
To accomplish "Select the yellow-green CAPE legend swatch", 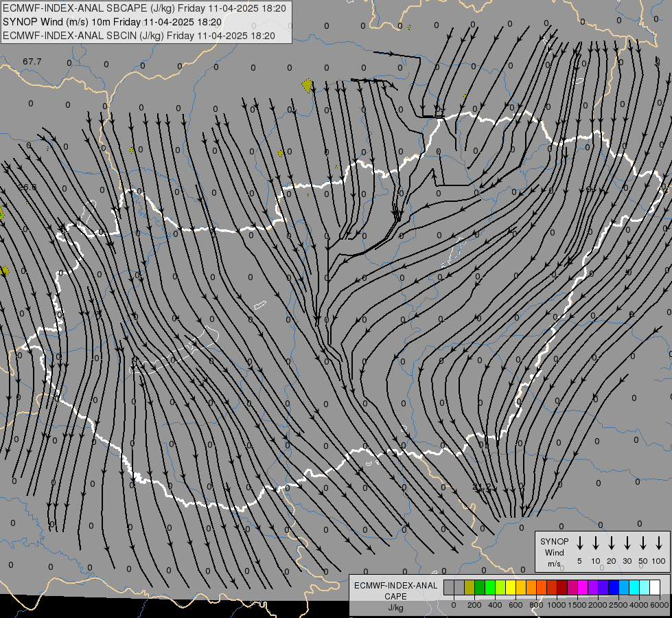I will (x=500, y=587).
